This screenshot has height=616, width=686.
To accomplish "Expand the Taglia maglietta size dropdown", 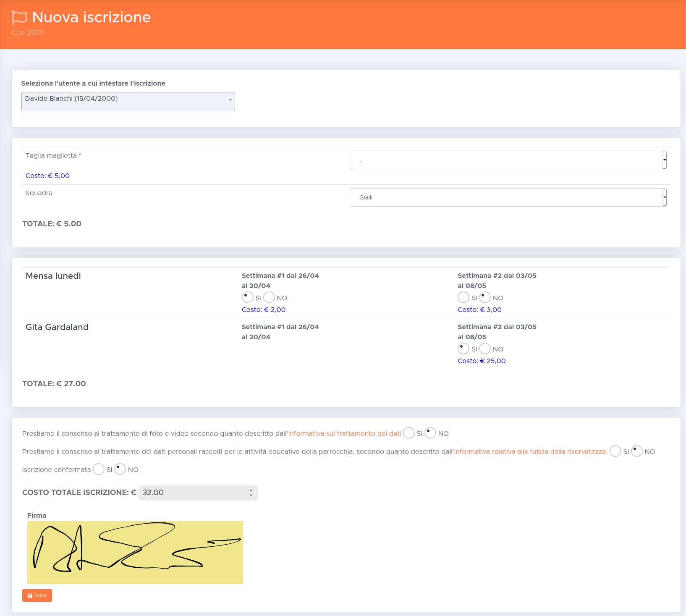I will tap(508, 160).
